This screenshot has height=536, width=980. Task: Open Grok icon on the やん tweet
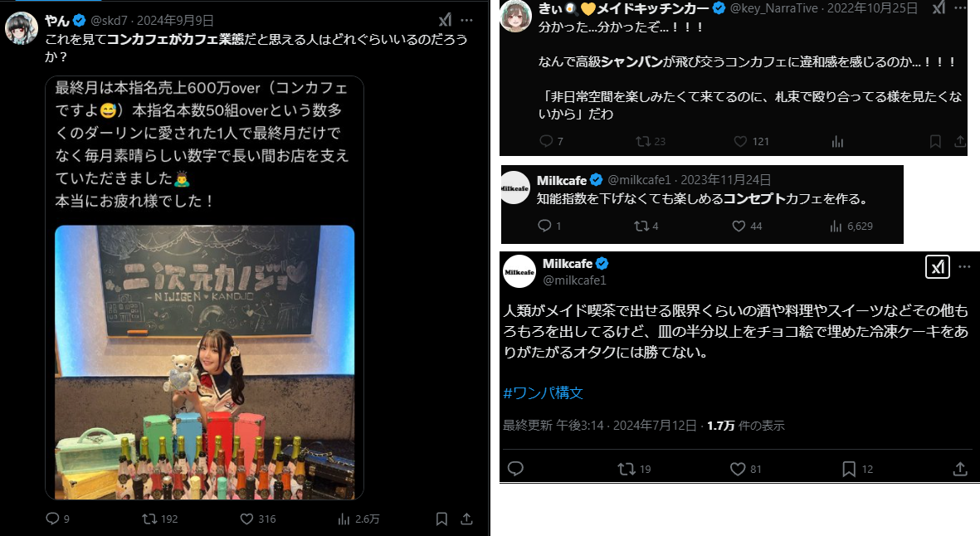[445, 20]
